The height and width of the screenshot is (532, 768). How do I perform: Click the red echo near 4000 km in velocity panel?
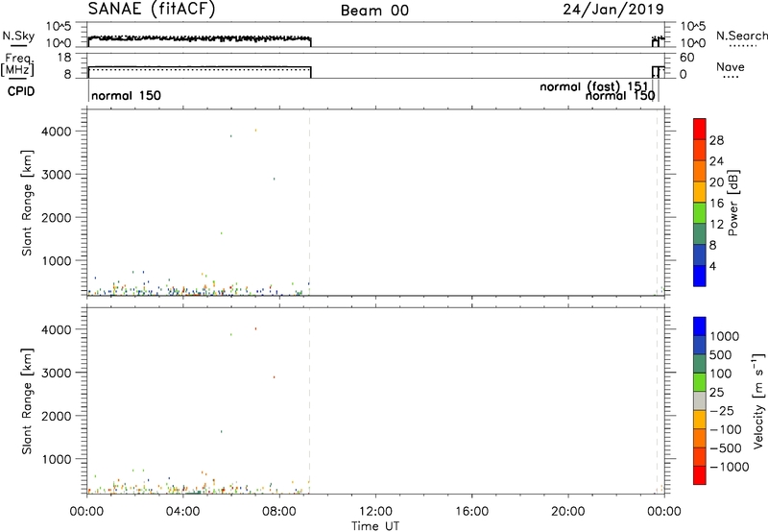[255, 328]
